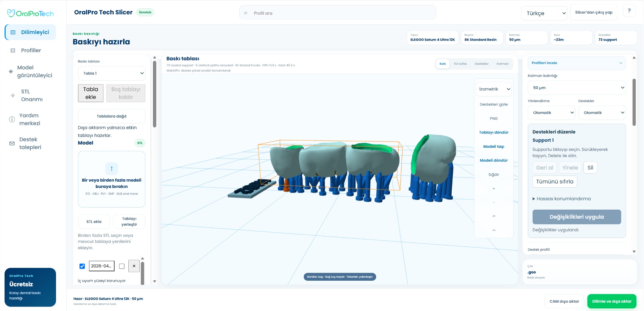The image size is (644, 311).
Task: Switch to the Destekler view tab
Action: point(482,64)
